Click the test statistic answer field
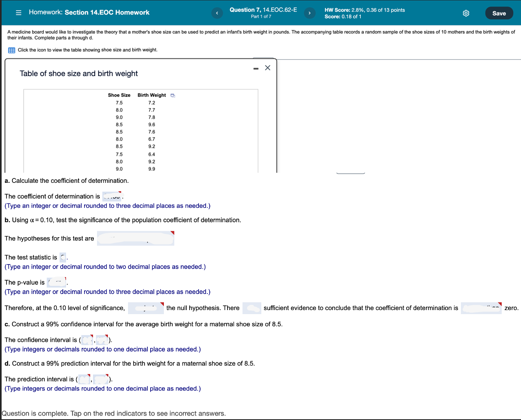 tap(62, 257)
